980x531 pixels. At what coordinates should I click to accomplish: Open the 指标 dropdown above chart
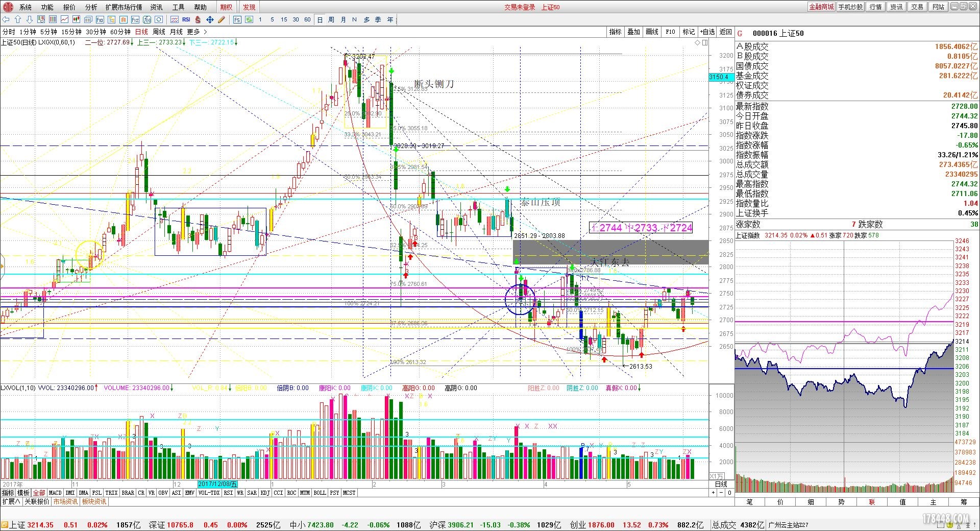point(615,32)
